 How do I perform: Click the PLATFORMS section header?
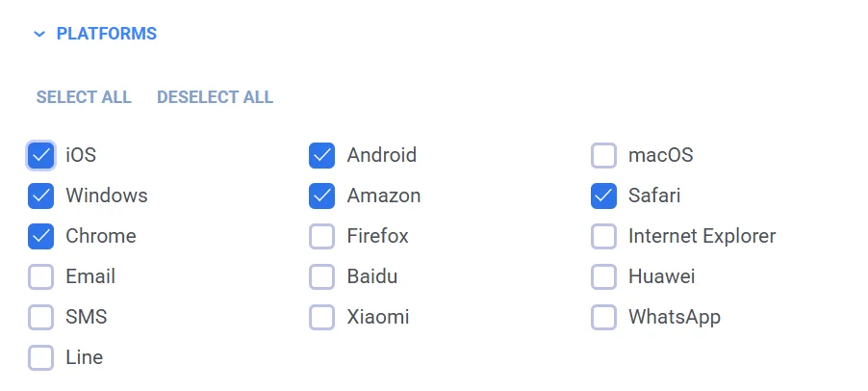point(106,34)
